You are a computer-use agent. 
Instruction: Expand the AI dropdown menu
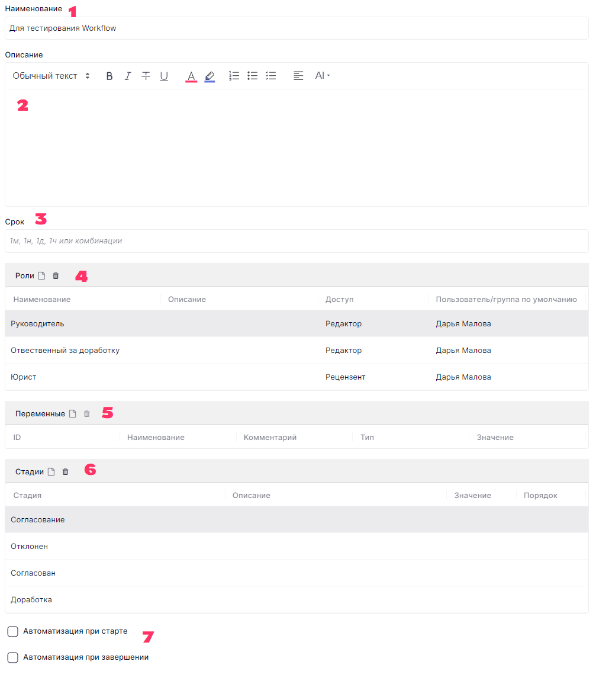322,76
